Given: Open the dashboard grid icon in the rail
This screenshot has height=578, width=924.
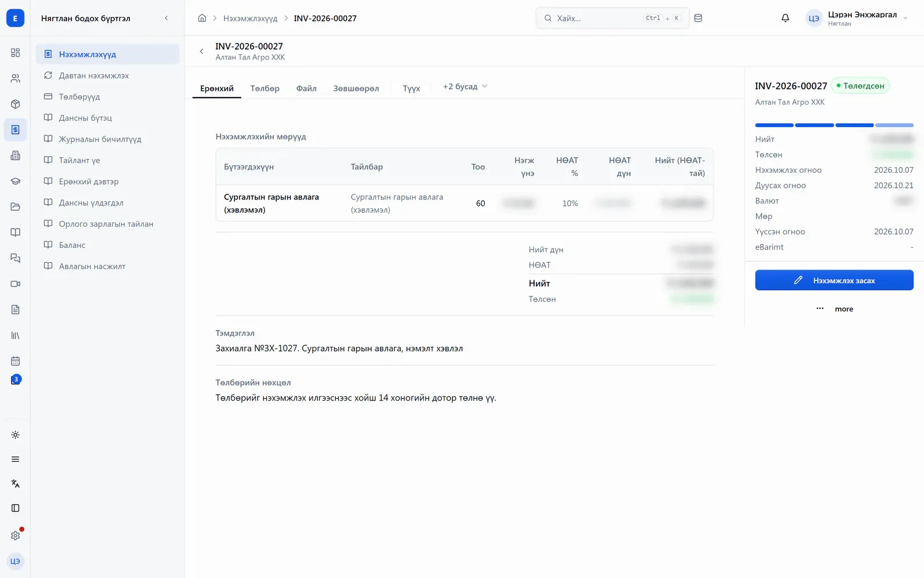Looking at the screenshot, I should 16,53.
